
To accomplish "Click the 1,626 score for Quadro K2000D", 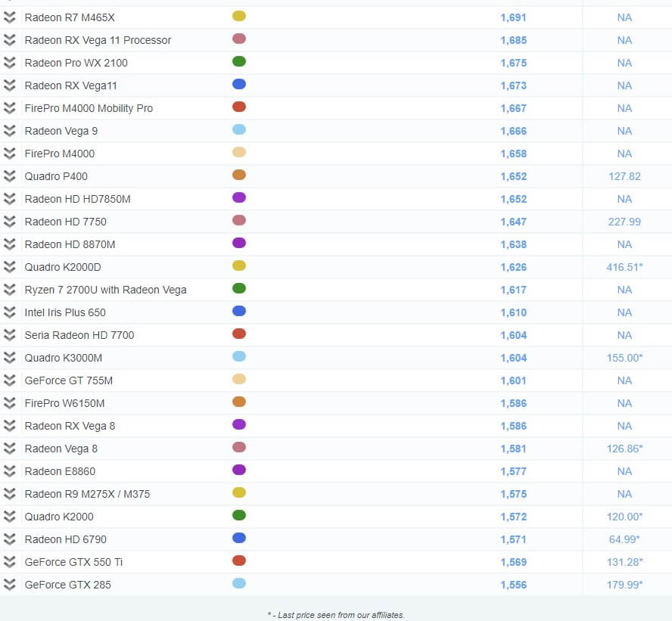I will coord(513,268).
